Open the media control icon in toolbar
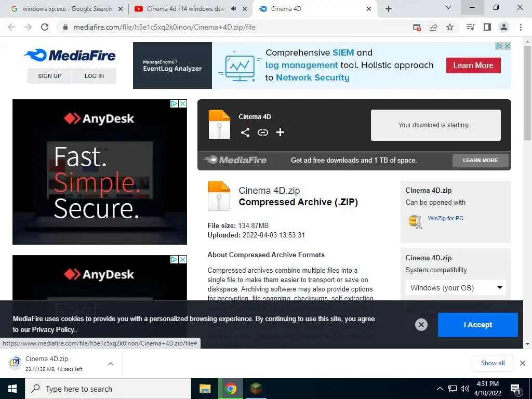Viewport: 532px width, 399px height. pyautogui.click(x=471, y=27)
